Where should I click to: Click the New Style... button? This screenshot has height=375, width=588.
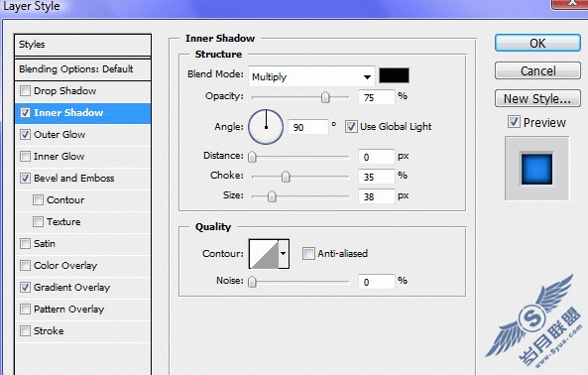coord(537,98)
